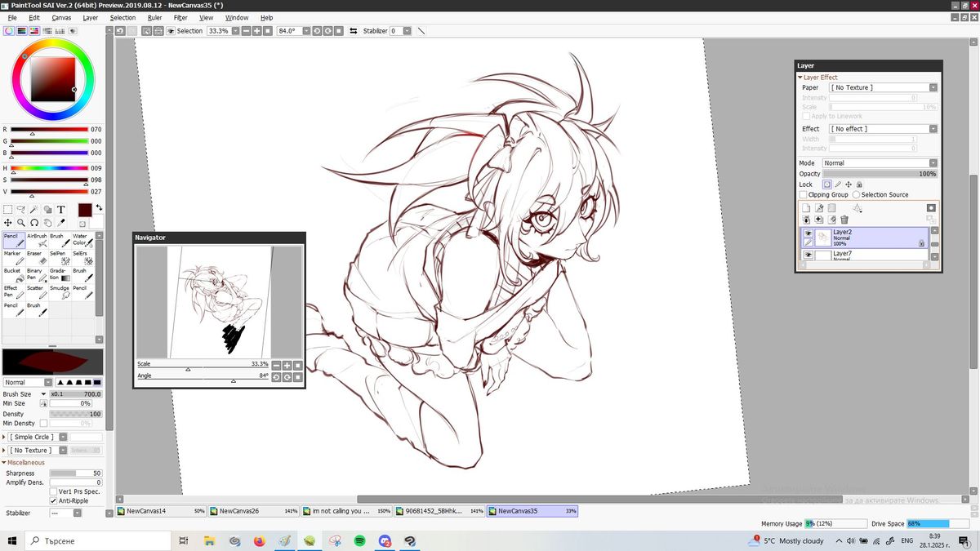980x551 pixels.
Task: Toggle visibility of Layer7
Action: click(x=808, y=256)
